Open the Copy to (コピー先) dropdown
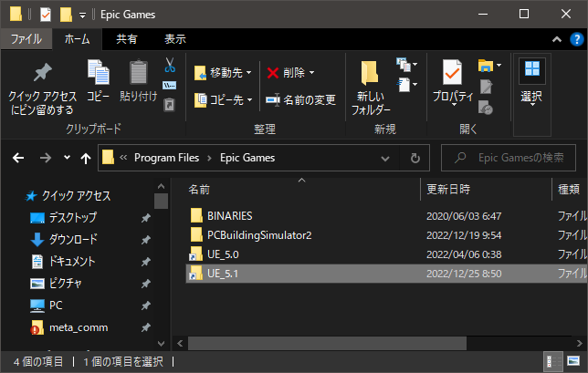This screenshot has height=373, width=588. [223, 100]
